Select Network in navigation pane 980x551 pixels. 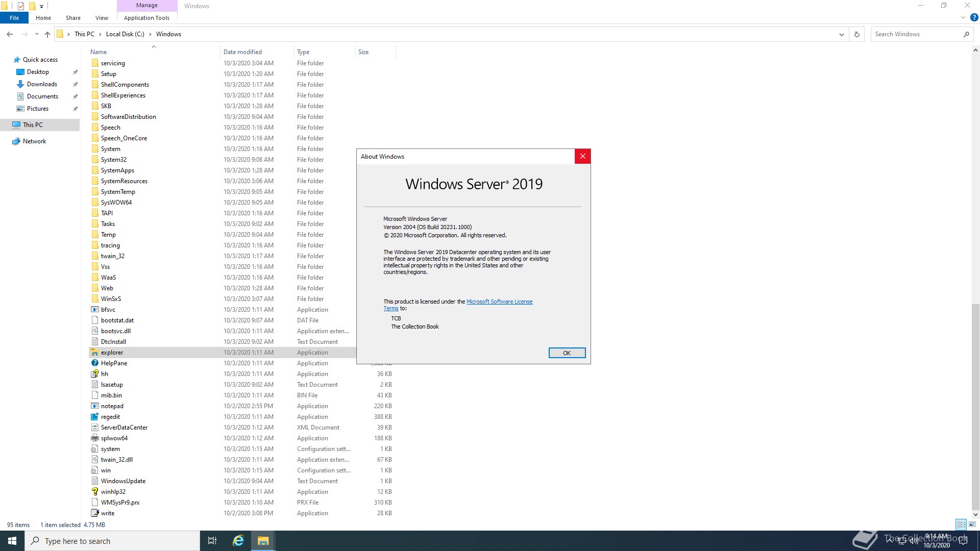point(34,141)
